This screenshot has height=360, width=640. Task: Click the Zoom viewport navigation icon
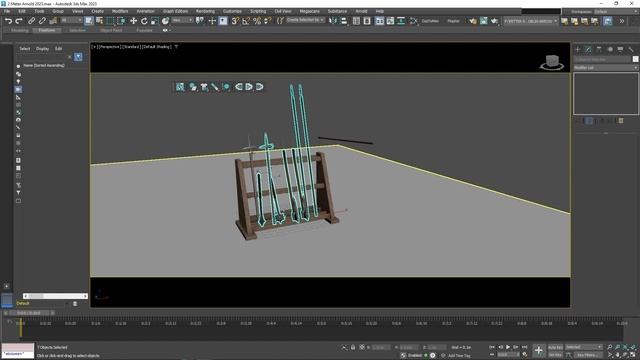[609, 347]
